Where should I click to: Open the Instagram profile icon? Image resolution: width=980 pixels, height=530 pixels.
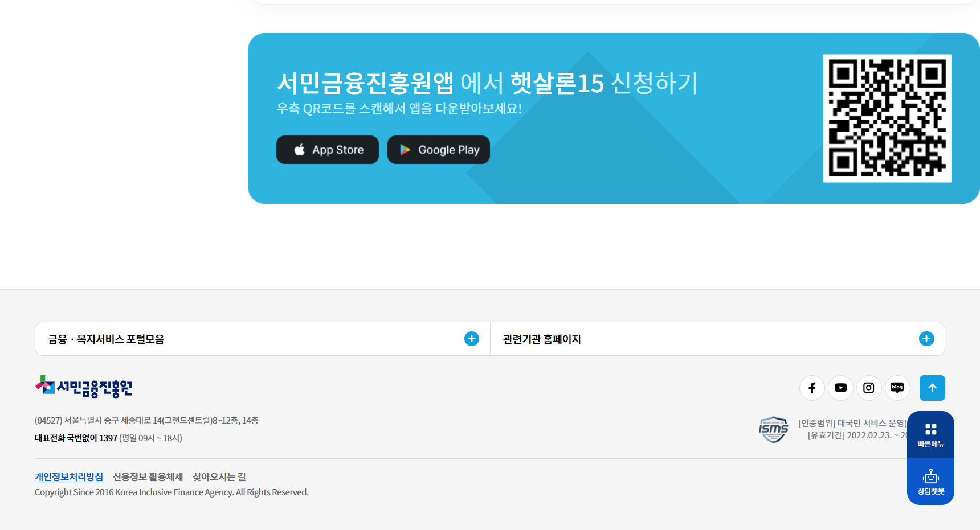click(869, 388)
